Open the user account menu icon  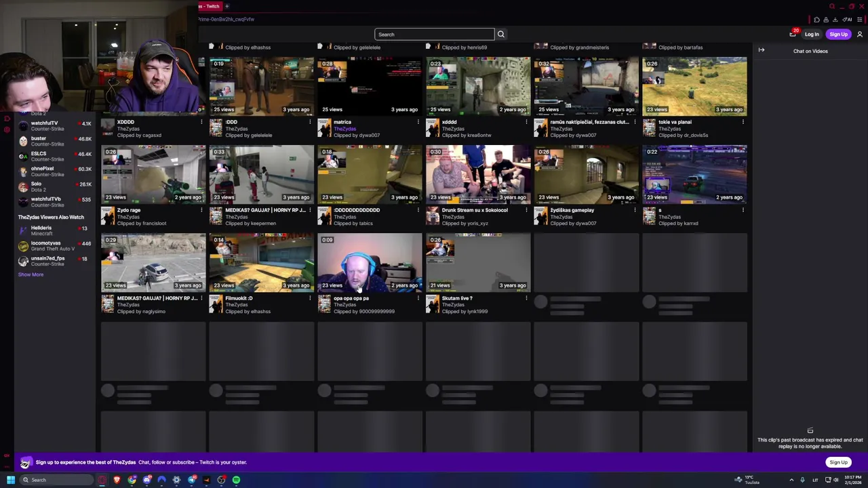coord(860,34)
